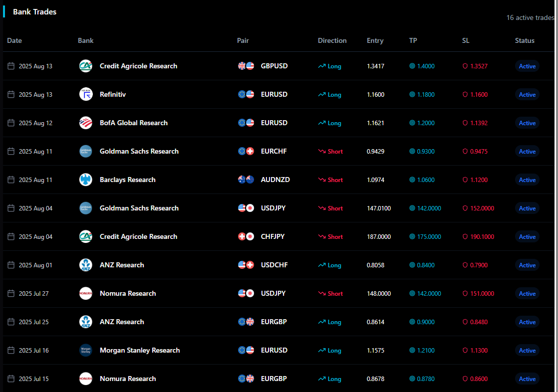This screenshot has width=558, height=392.
Task: Click the Barclays Research eagle logo
Action: [x=85, y=180]
